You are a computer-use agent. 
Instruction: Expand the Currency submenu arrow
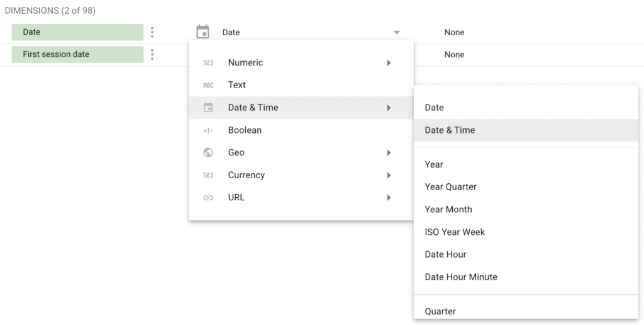[389, 175]
